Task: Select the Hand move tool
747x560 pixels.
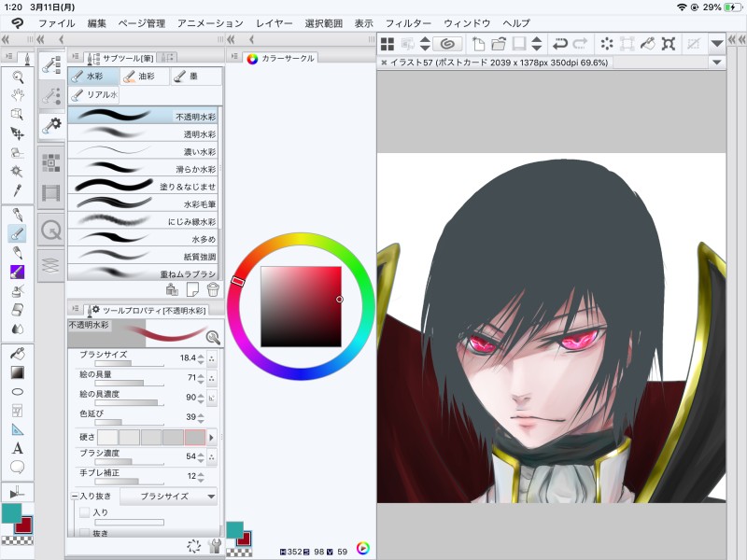Action: point(18,95)
